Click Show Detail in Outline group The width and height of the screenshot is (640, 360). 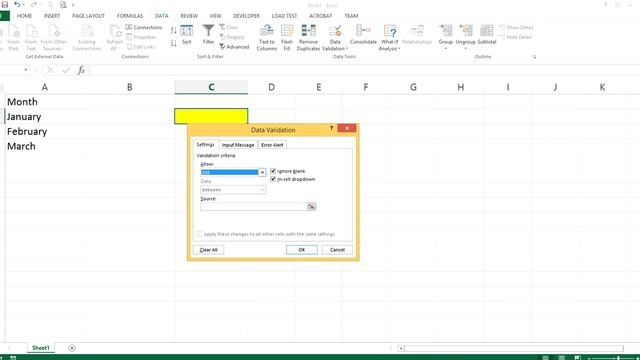tap(516, 27)
